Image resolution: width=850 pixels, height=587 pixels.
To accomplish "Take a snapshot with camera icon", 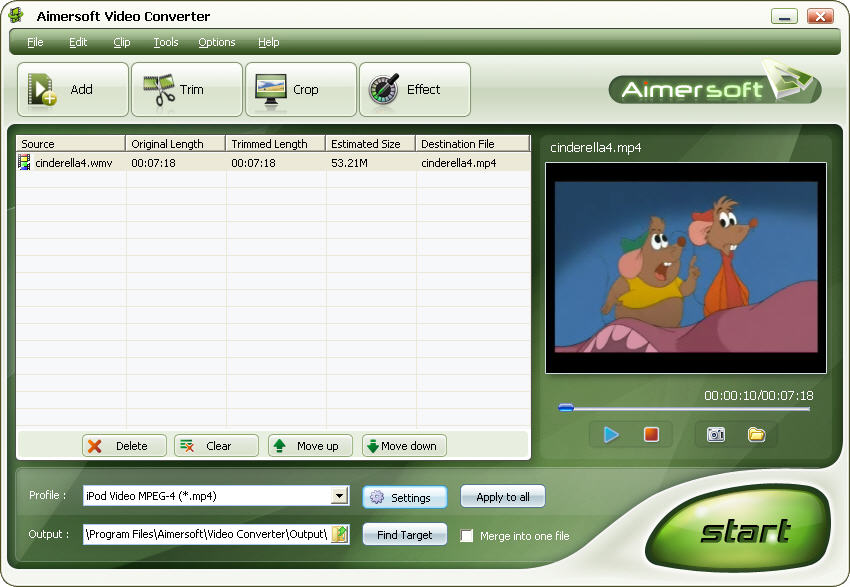I will (716, 435).
